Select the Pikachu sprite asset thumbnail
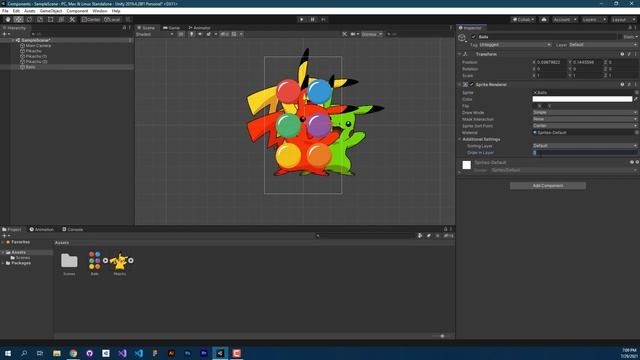Image resolution: width=640 pixels, height=360 pixels. coord(120,261)
